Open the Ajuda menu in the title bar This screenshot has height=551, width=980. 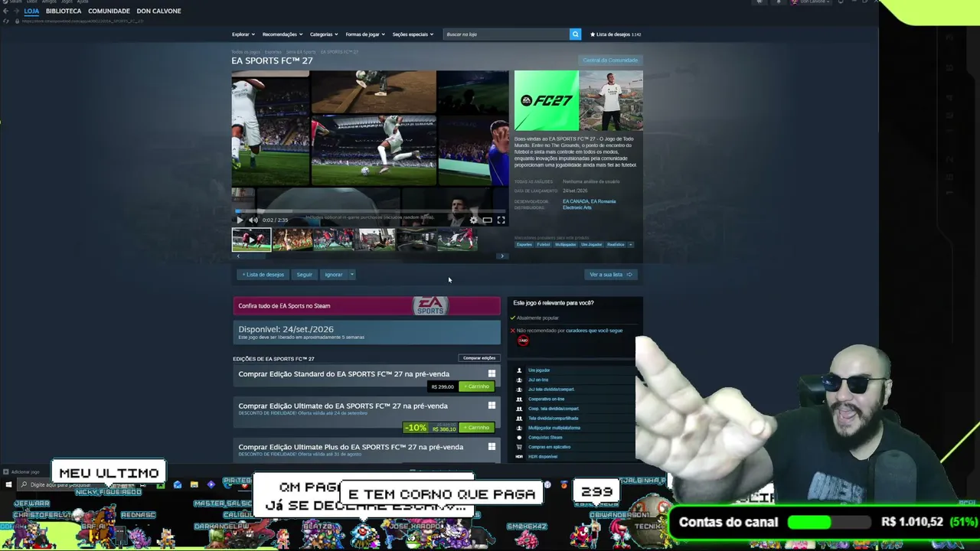[82, 2]
